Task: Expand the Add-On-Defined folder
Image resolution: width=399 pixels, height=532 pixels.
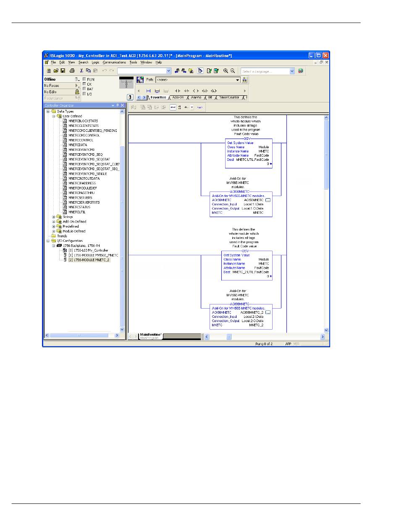Action: tap(53, 221)
